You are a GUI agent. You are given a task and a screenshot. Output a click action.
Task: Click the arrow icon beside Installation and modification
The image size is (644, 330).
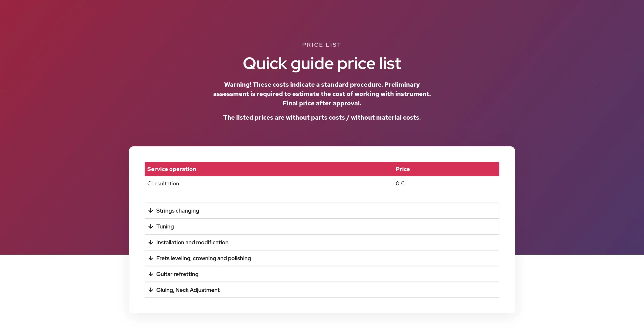[151, 242]
